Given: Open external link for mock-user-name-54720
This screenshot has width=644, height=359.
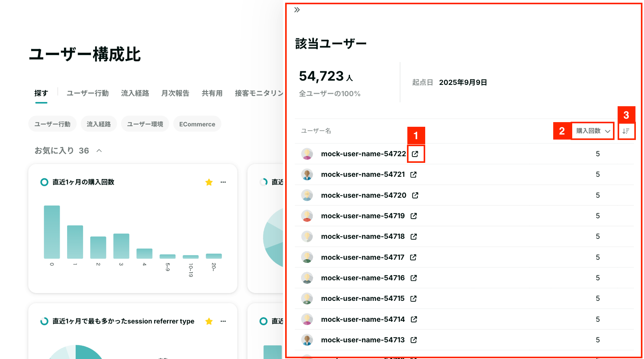Looking at the screenshot, I should pos(415,195).
